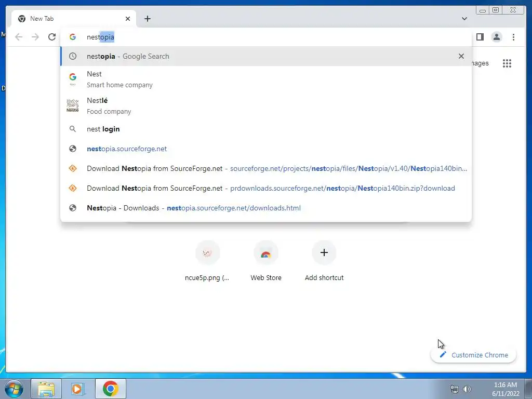Remove the nestopia history suggestion
This screenshot has height=399, width=532.
(x=461, y=56)
